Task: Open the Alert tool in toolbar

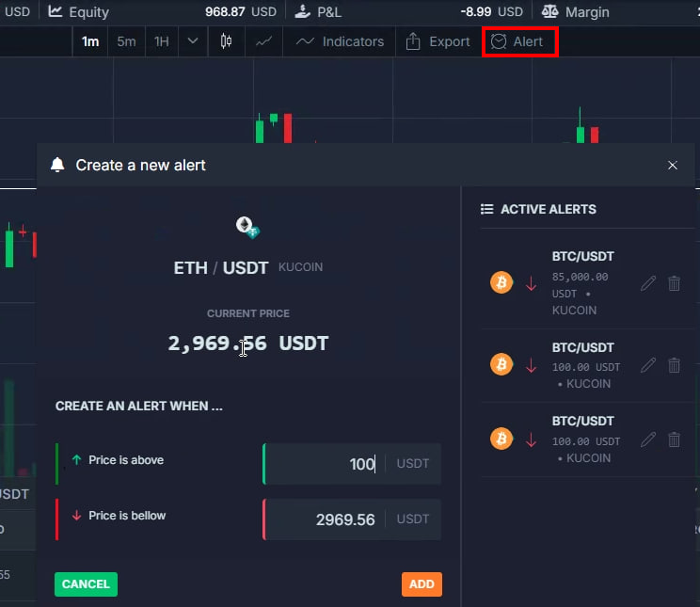Action: click(519, 41)
